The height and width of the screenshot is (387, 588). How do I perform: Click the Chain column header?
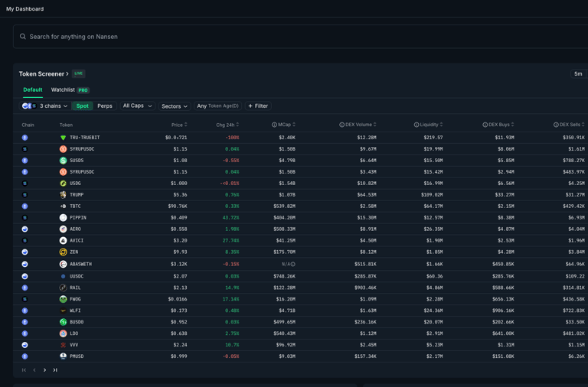[28, 125]
